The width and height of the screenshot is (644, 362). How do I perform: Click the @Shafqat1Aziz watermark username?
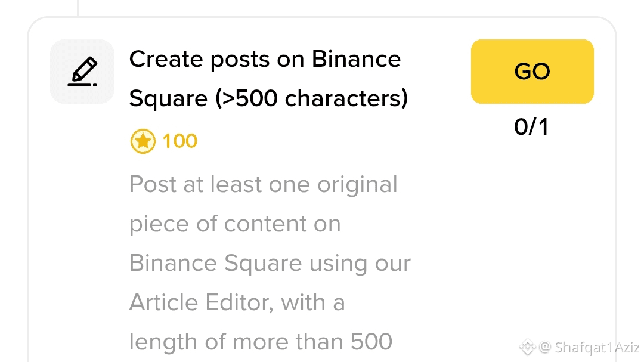(x=590, y=347)
